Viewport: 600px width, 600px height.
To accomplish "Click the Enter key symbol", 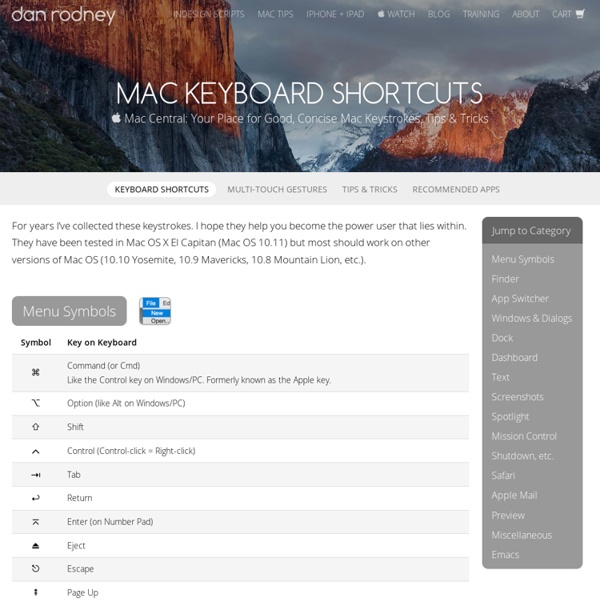I will tap(36, 522).
